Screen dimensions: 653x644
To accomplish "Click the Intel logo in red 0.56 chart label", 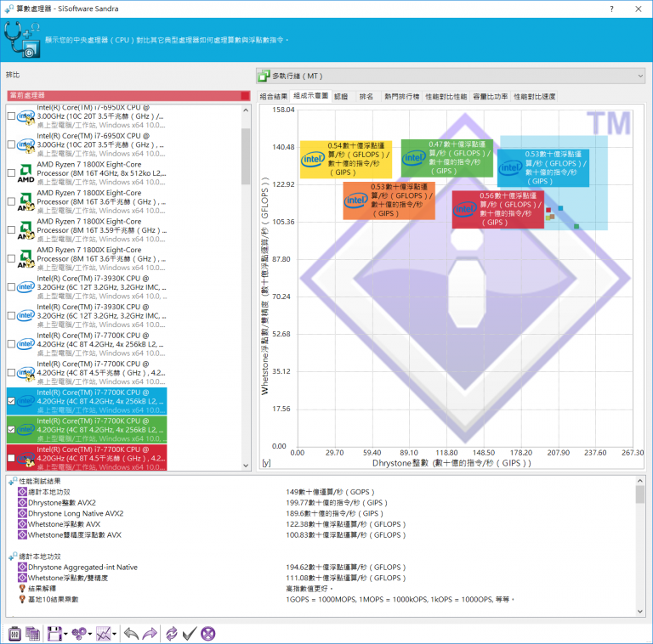I will 465,209.
